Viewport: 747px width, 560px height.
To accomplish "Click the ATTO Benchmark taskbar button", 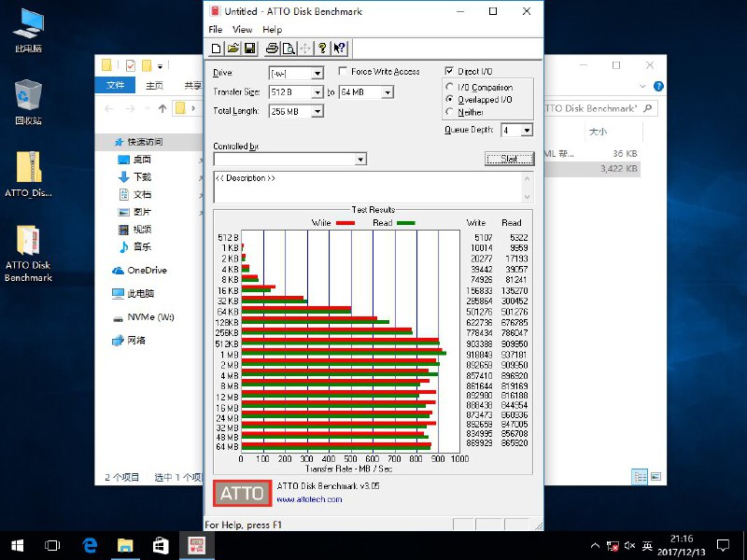I will click(x=196, y=545).
